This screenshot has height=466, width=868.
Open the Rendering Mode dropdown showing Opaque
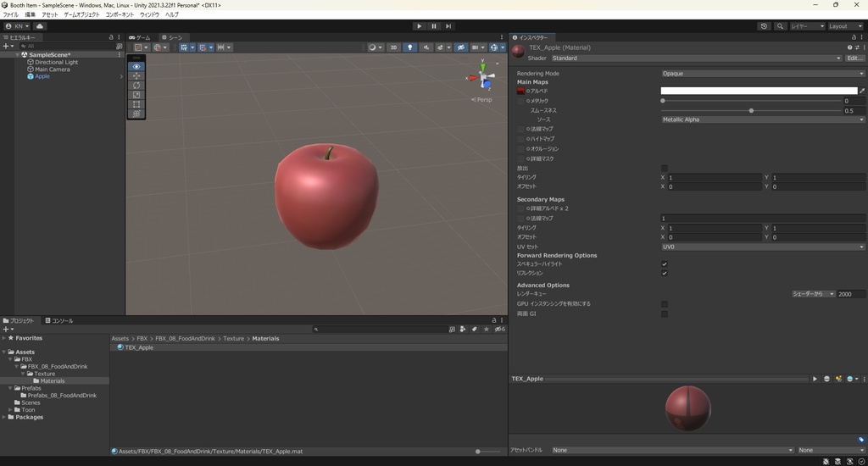click(x=762, y=74)
